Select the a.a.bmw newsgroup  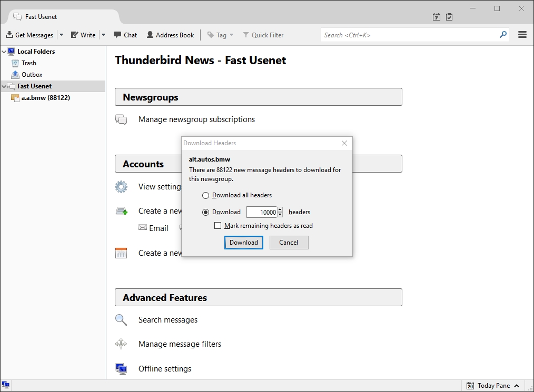point(46,98)
